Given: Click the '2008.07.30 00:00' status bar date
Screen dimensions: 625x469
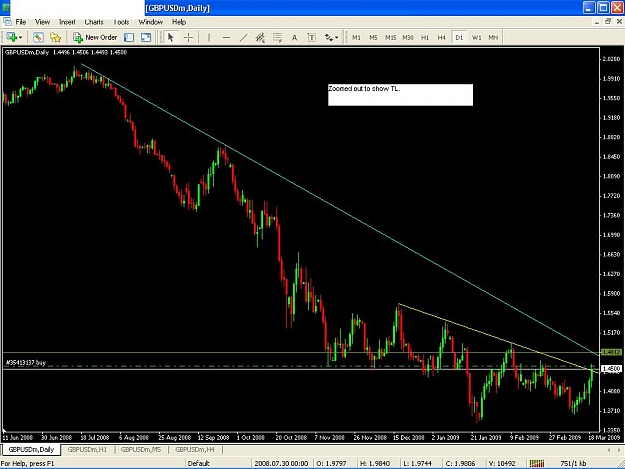Looking at the screenshot, I should point(281,463).
